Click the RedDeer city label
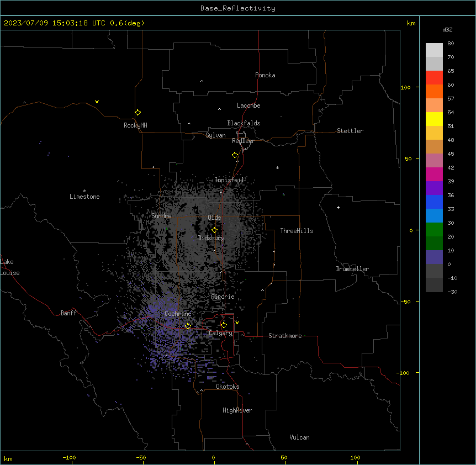476x465 pixels. click(x=243, y=141)
